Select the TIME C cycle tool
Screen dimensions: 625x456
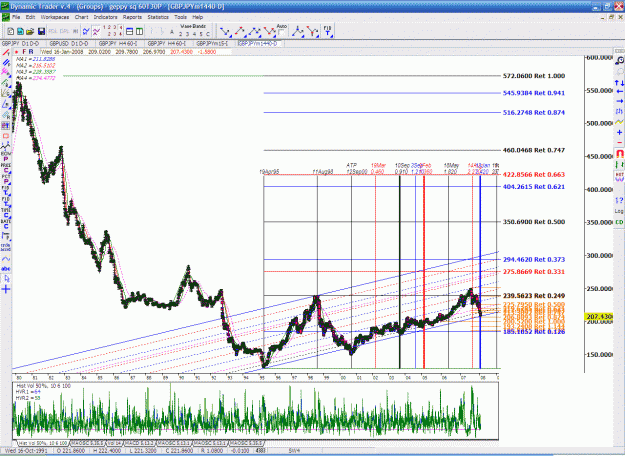6,212
